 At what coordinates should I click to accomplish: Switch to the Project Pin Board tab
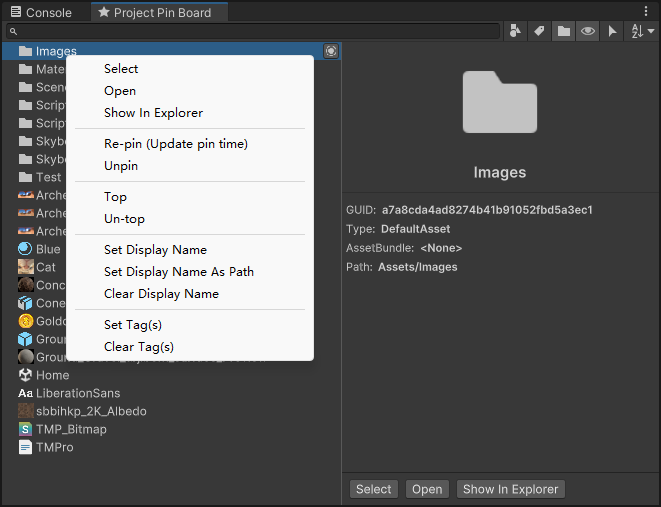coord(160,13)
